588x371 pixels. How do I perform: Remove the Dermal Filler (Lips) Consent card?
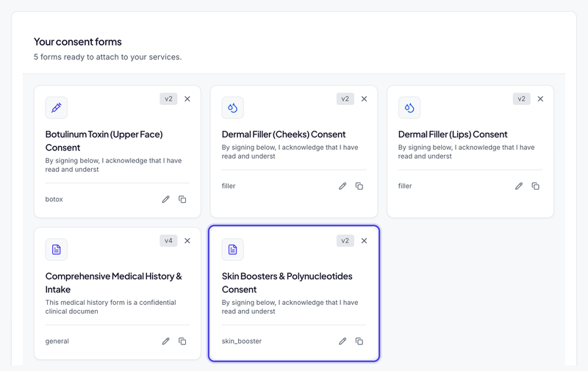point(540,99)
